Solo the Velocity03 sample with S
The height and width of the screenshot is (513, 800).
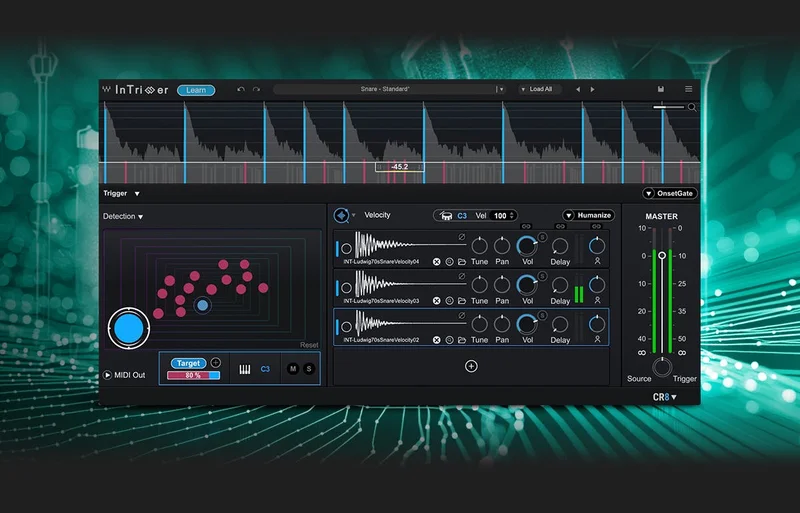tap(542, 276)
